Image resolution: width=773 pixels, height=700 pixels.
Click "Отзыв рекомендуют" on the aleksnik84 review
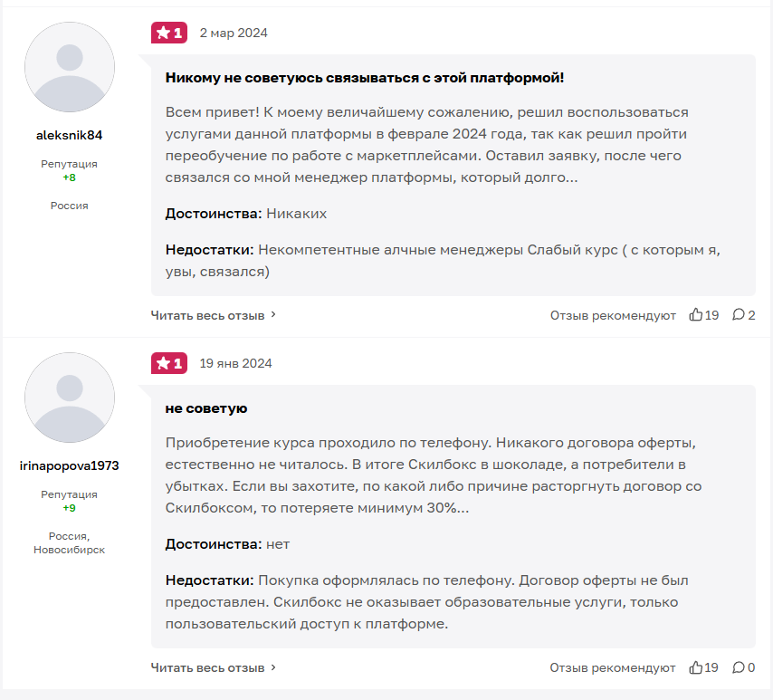pos(613,315)
